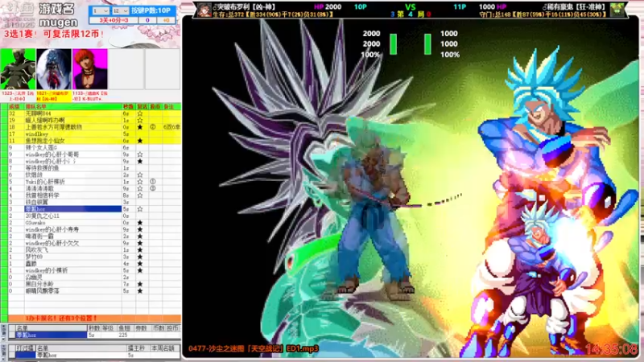Click green player 1 health bar
The image size is (644, 362).
click(393, 44)
